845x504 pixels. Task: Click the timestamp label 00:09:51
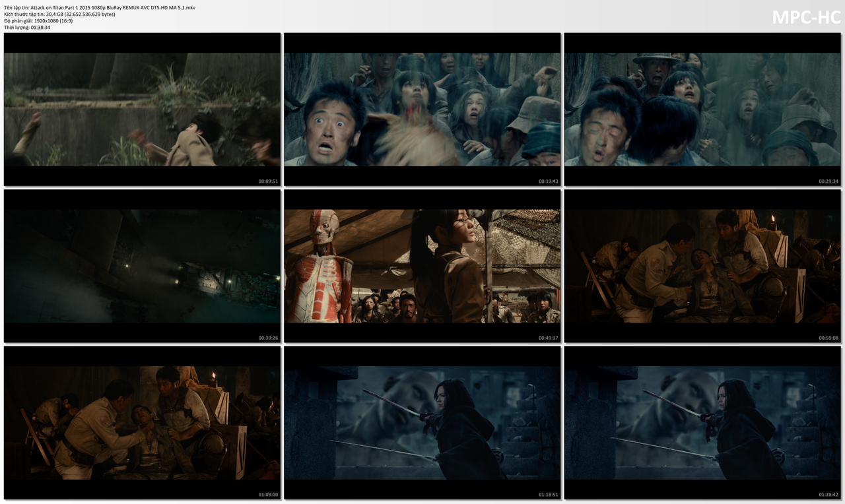(268, 181)
